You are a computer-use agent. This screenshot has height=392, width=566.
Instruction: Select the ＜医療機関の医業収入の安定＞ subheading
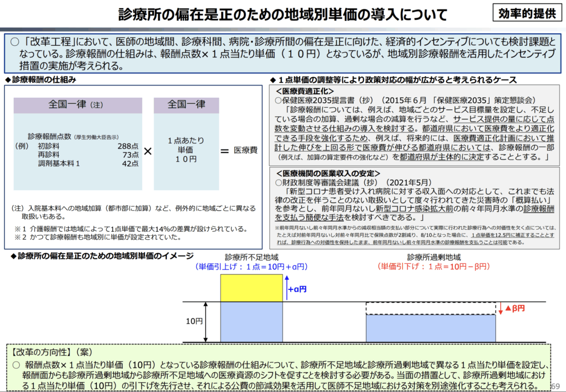coord(328,174)
